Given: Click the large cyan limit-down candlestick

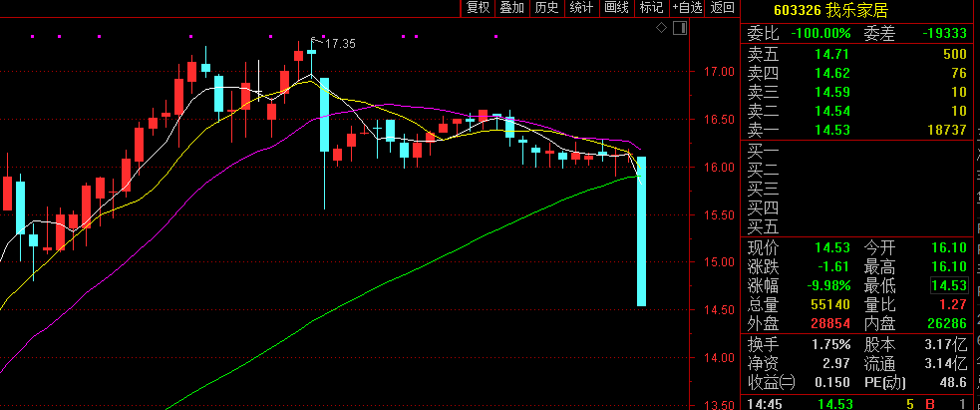Looking at the screenshot, I should click(x=641, y=231).
